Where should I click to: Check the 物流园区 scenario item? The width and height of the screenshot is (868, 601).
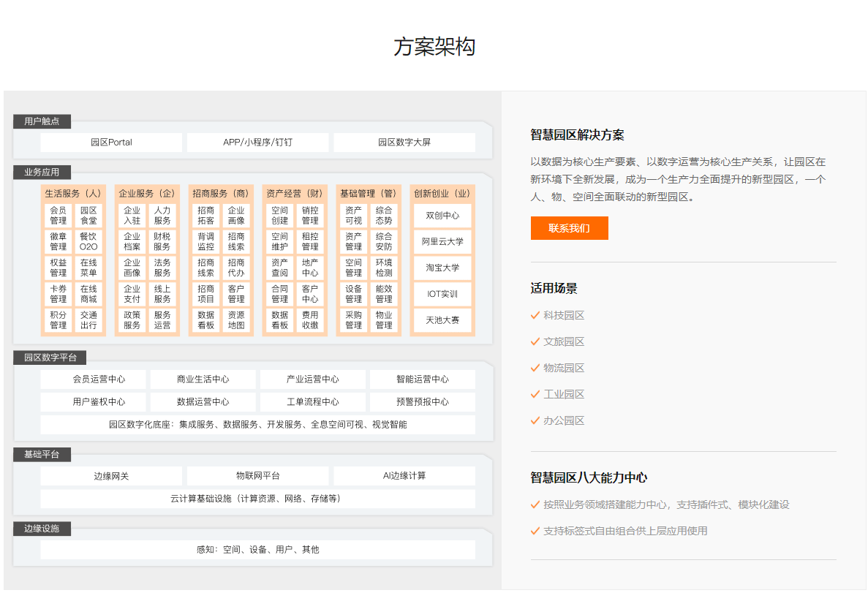[565, 367]
